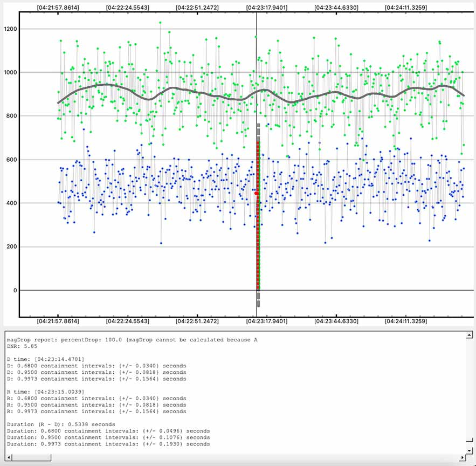The image size is (476, 466).
Task: Click the Duration: 0.9973 containment line
Action: click(x=108, y=444)
